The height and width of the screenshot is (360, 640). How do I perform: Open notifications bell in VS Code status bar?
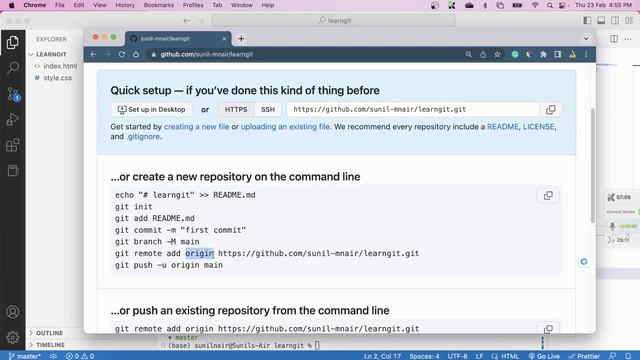pyautogui.click(x=628, y=356)
